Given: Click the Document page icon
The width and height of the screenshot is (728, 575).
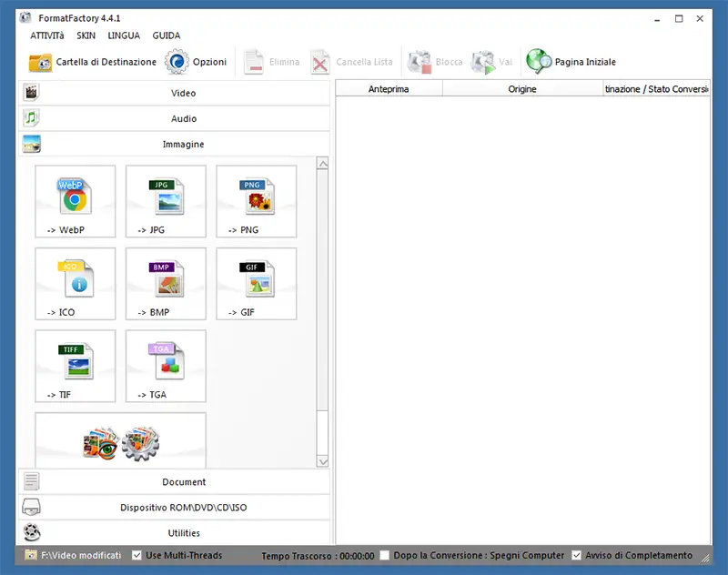Looking at the screenshot, I should [31, 481].
